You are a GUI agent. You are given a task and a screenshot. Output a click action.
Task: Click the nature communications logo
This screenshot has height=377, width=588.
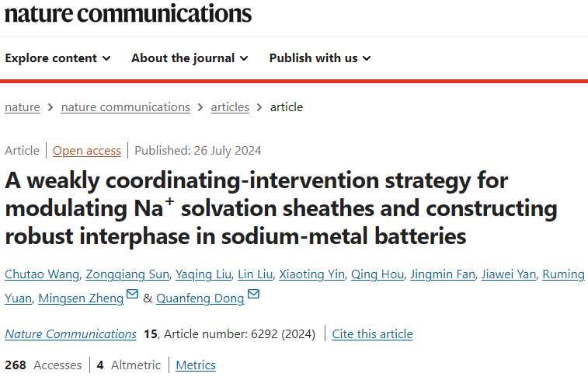click(x=128, y=14)
